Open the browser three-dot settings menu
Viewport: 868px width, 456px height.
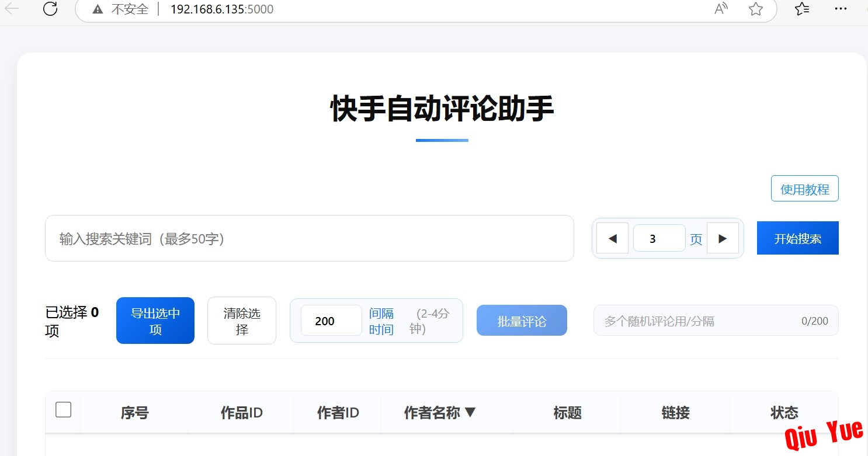click(x=841, y=9)
